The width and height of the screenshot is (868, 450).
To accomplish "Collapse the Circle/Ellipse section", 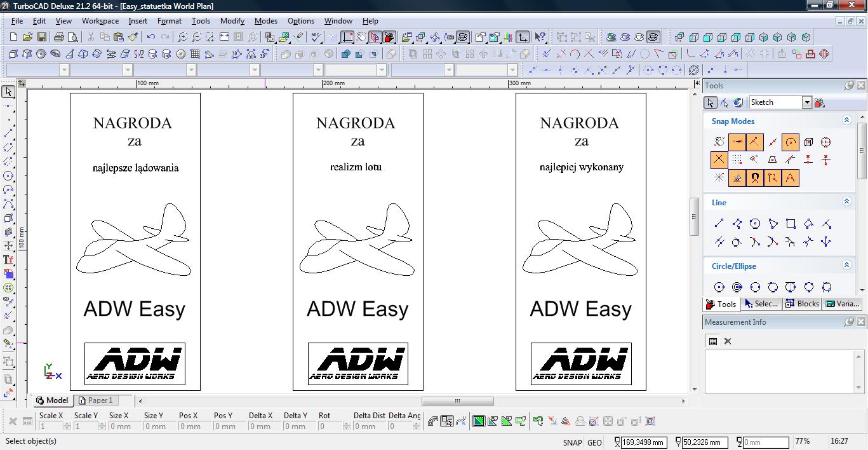I will click(846, 265).
